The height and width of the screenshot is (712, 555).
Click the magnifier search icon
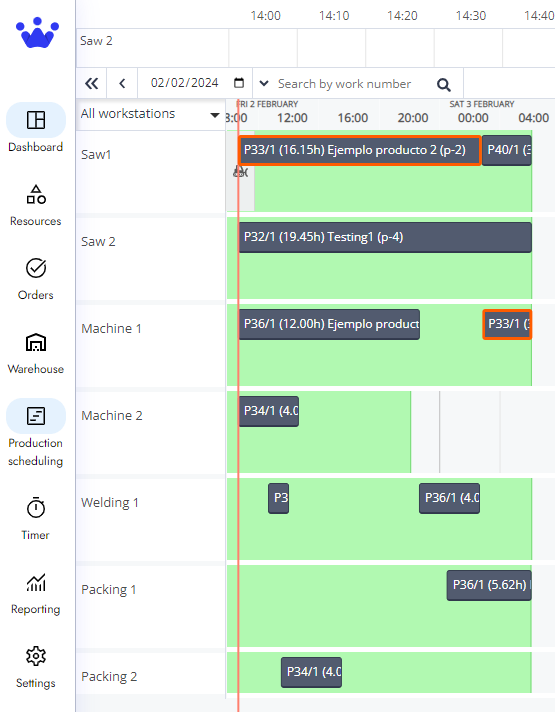[x=443, y=84]
